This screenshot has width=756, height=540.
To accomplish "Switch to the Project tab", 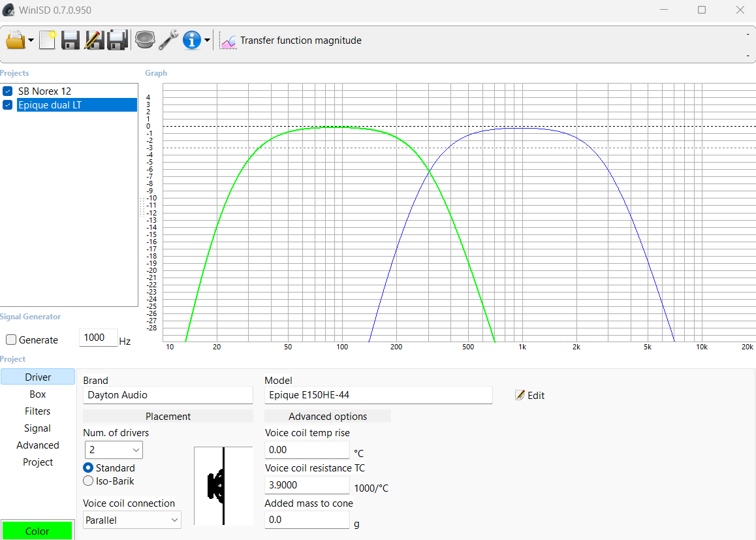I will pyautogui.click(x=38, y=462).
